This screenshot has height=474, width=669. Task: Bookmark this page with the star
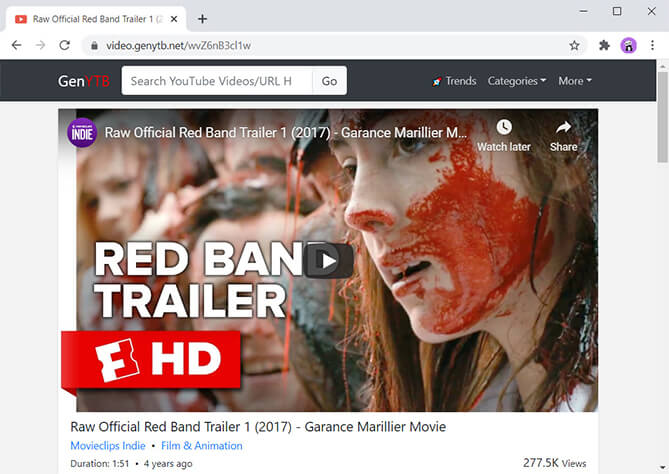pyautogui.click(x=574, y=46)
